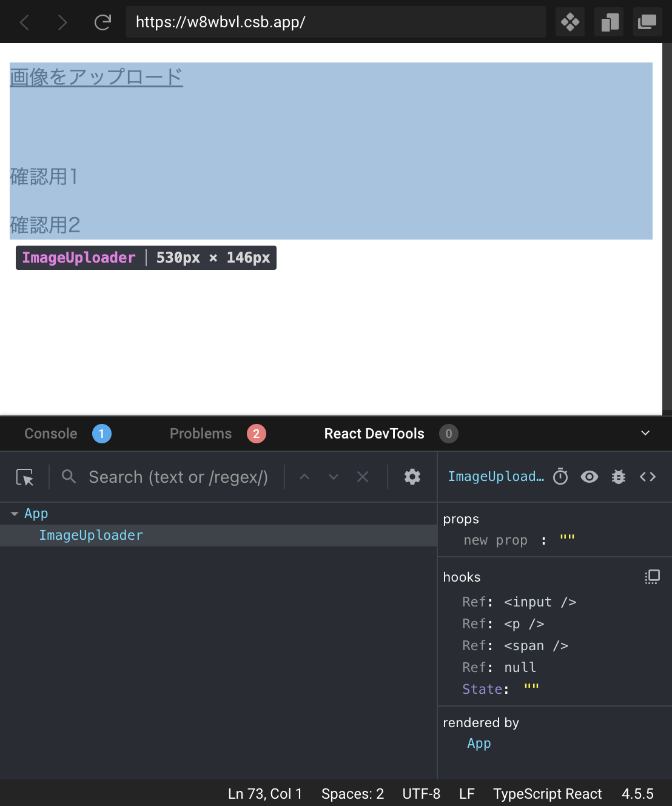Clear the component search with X
Screen dimensions: 672x806
(x=363, y=477)
